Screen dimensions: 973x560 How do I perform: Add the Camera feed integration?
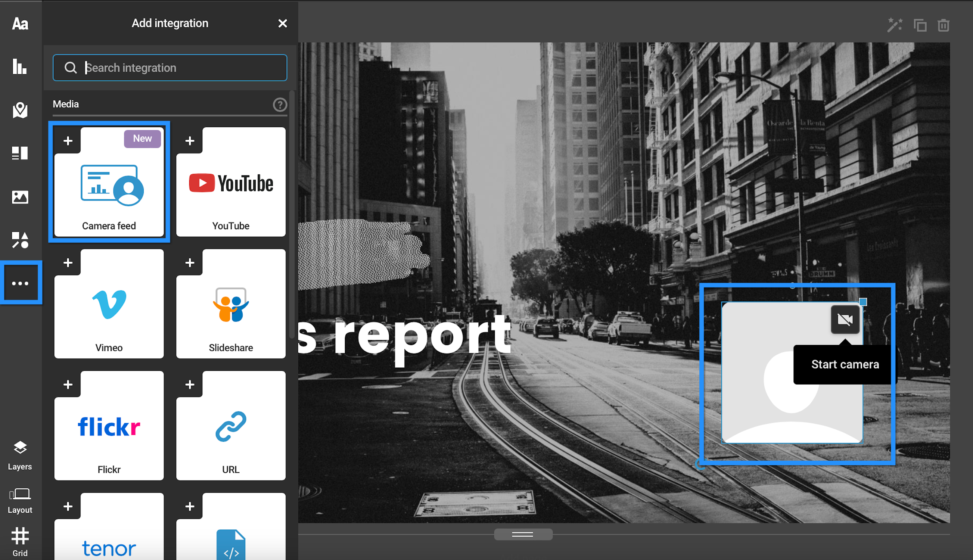click(109, 182)
